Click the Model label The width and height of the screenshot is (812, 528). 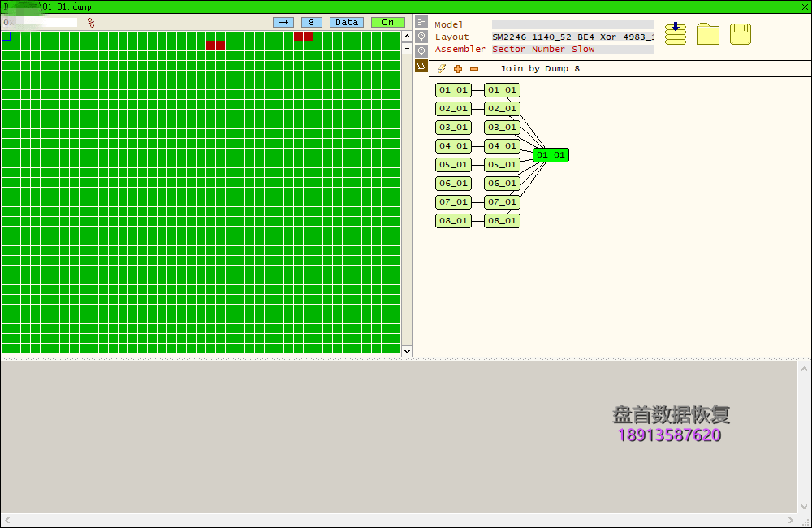[x=448, y=25]
